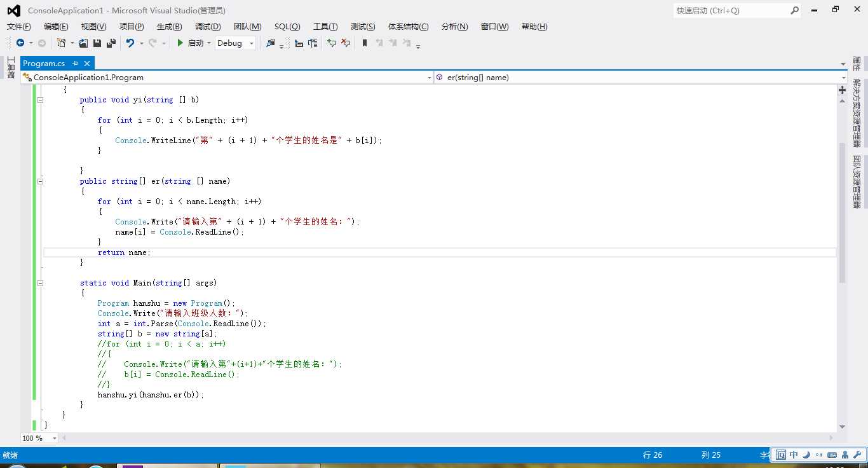Click the Uncomment selected lines icon

[x=346, y=43]
